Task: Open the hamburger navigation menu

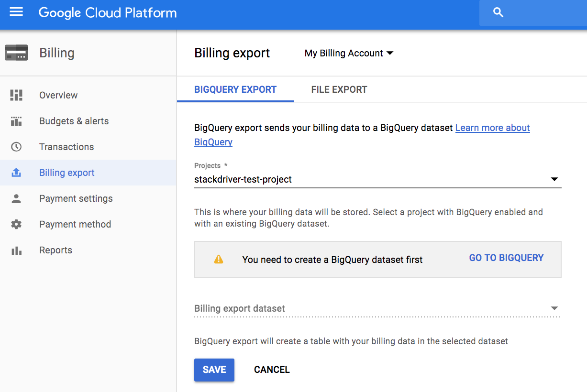Action: (x=16, y=12)
